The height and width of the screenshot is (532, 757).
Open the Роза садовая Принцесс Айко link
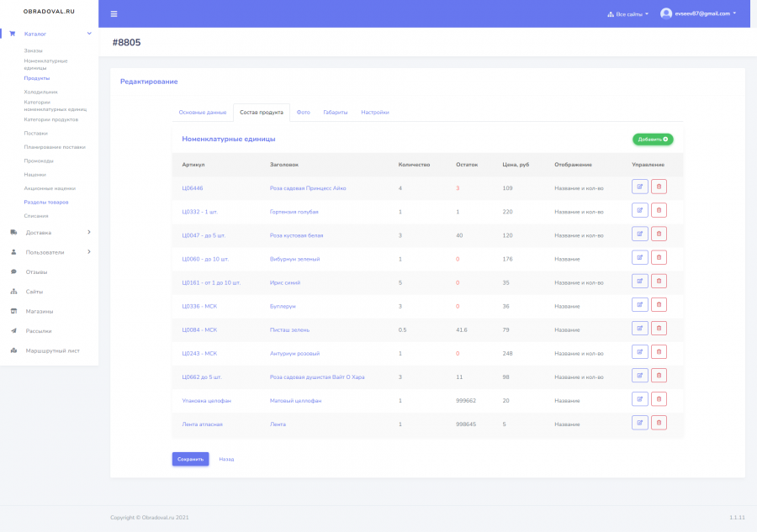(308, 188)
